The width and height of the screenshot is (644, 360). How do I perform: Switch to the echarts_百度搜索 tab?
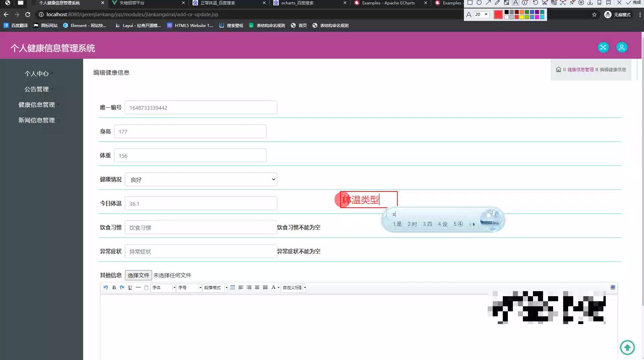(310, 3)
